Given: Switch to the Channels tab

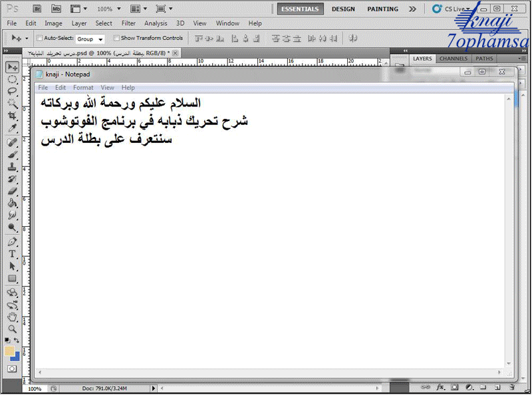Looking at the screenshot, I should [x=453, y=59].
